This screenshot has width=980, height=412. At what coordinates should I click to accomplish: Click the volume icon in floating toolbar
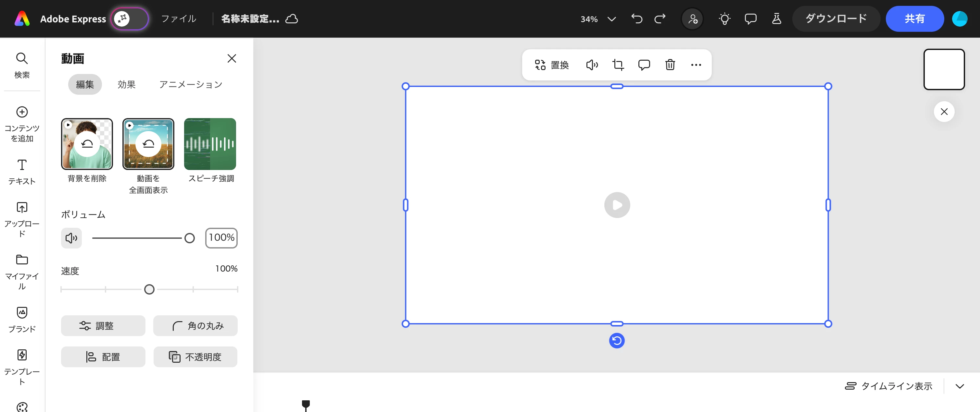pyautogui.click(x=592, y=65)
